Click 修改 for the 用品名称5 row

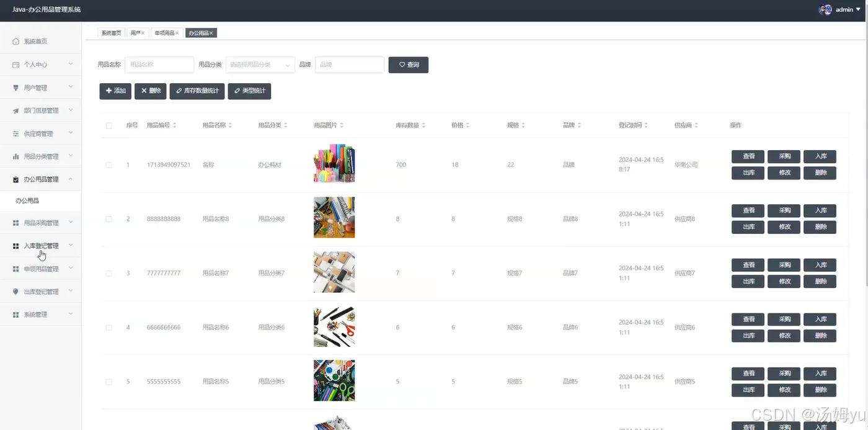[785, 390]
